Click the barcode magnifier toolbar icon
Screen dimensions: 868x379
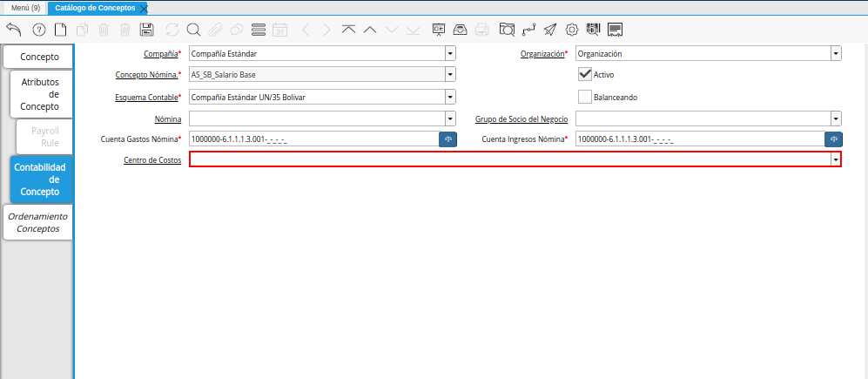(593, 30)
